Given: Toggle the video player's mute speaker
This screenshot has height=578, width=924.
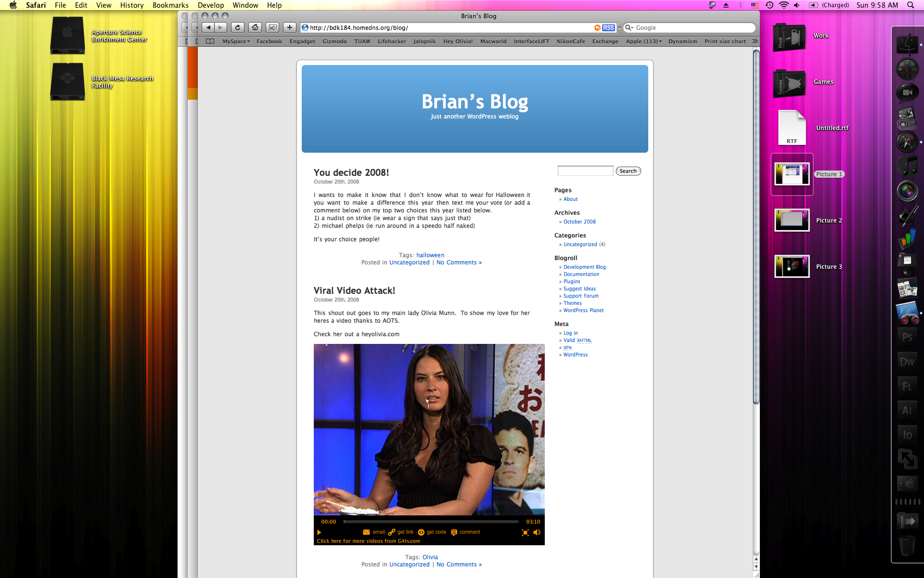Looking at the screenshot, I should [x=537, y=532].
